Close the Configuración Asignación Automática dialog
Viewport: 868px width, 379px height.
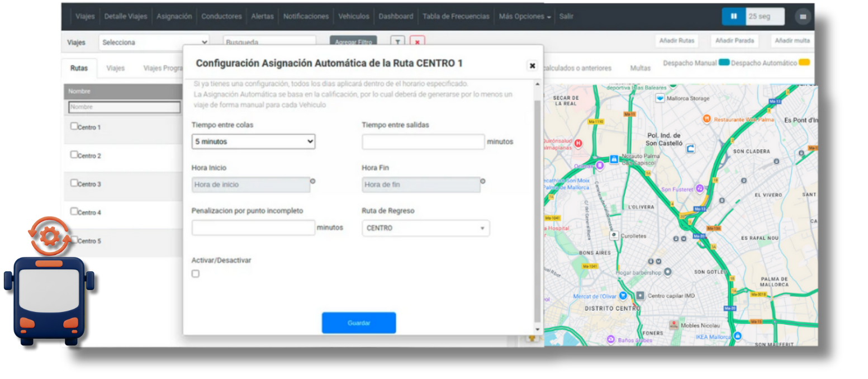pyautogui.click(x=532, y=65)
